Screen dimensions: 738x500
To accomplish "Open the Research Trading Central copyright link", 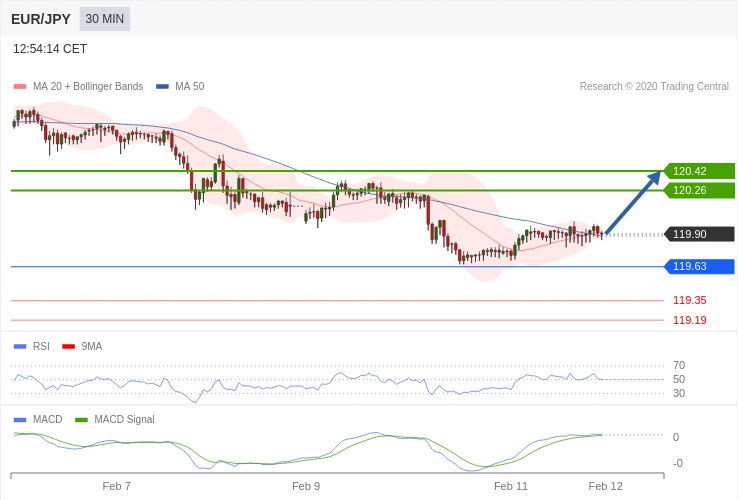I will (653, 87).
